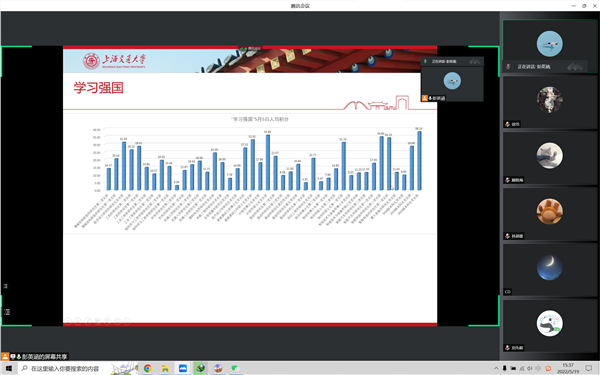Click the orange presenter icon at bottom left
The width and height of the screenshot is (600, 375).
coord(5,356)
